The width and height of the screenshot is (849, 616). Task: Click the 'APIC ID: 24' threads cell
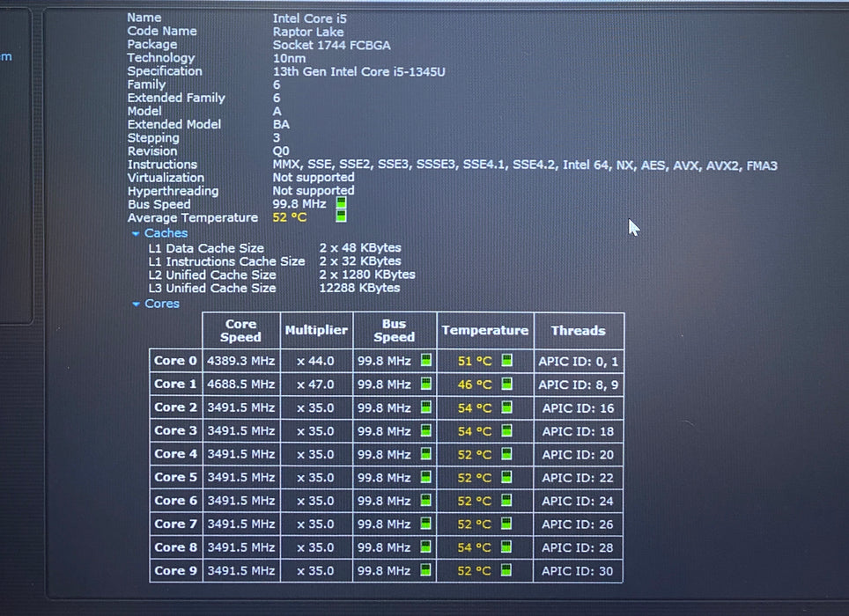(578, 502)
